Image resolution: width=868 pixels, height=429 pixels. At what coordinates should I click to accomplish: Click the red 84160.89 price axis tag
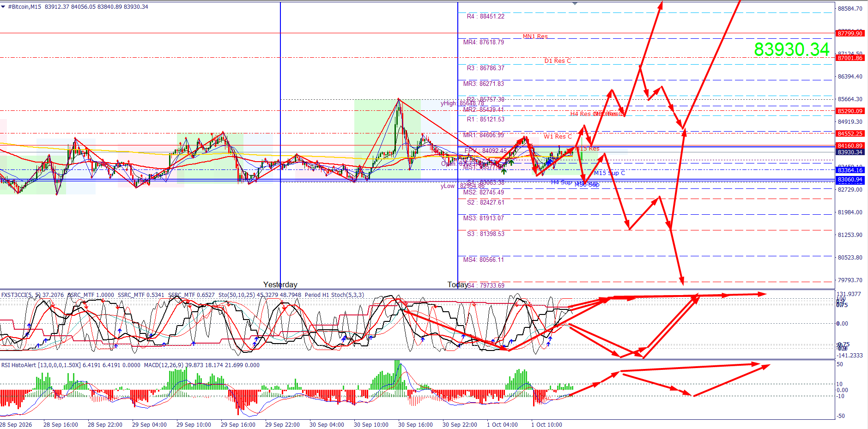click(x=850, y=145)
